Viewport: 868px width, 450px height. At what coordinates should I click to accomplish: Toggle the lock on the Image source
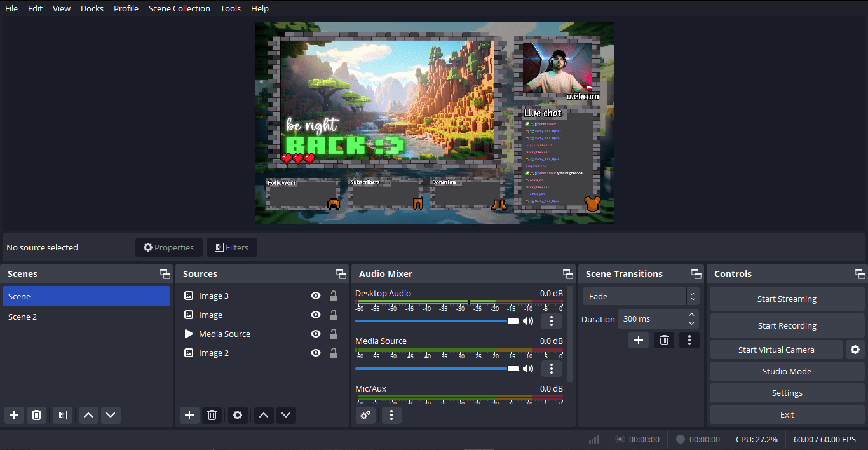[334, 315]
